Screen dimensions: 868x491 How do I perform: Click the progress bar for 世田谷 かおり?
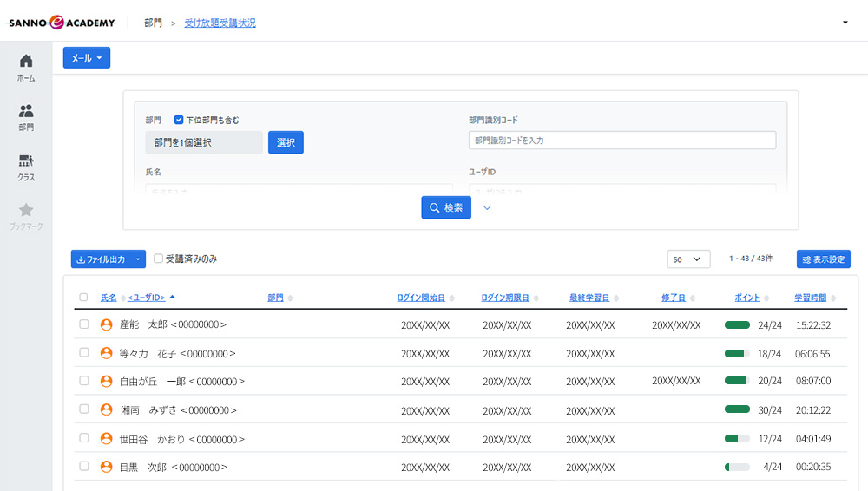coord(737,439)
